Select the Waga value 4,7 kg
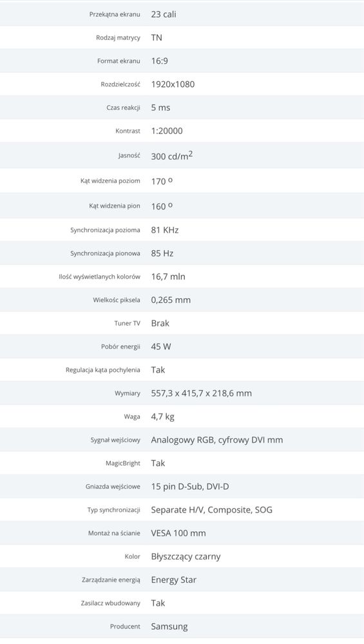Screen dimensions: 364x644 click(x=162, y=417)
